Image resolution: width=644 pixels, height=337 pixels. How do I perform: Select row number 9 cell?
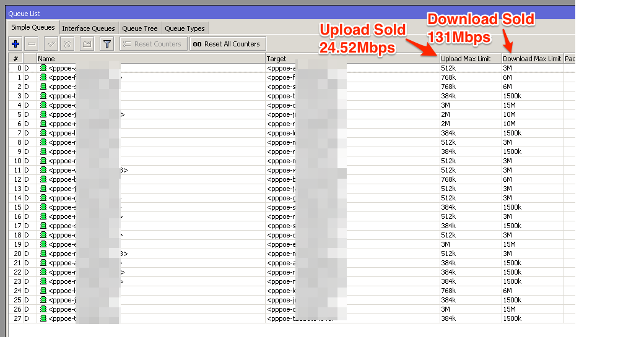coord(15,151)
